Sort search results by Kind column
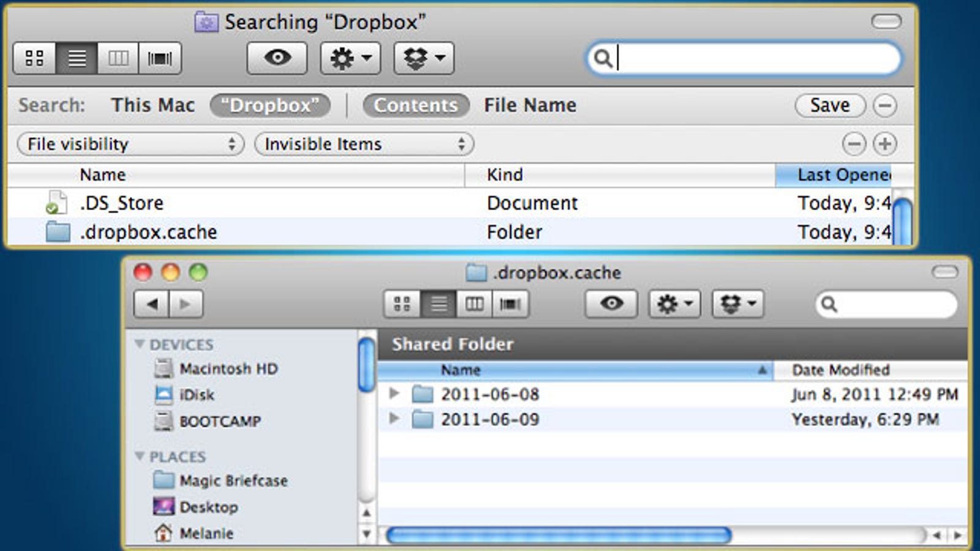980x551 pixels. click(620, 175)
